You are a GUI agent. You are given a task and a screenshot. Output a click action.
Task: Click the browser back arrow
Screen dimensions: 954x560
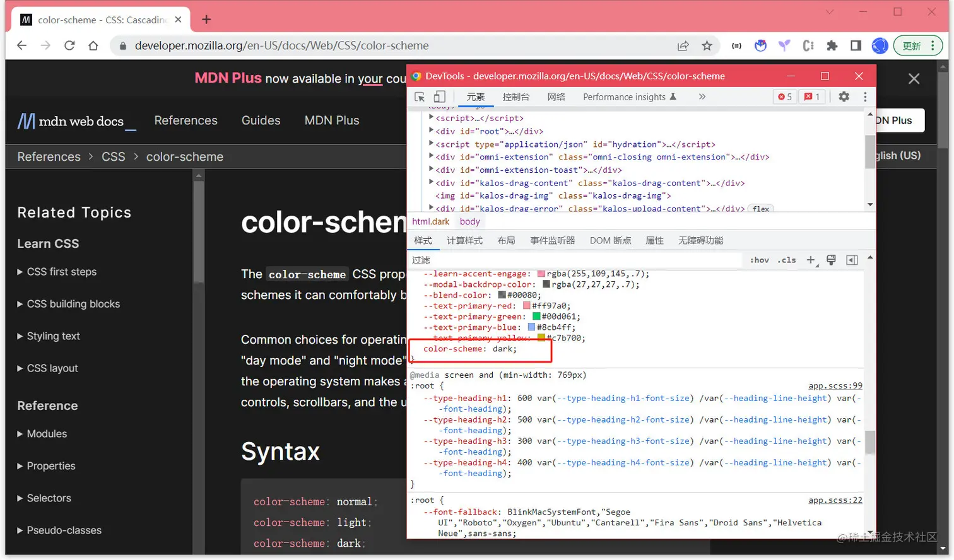click(21, 45)
